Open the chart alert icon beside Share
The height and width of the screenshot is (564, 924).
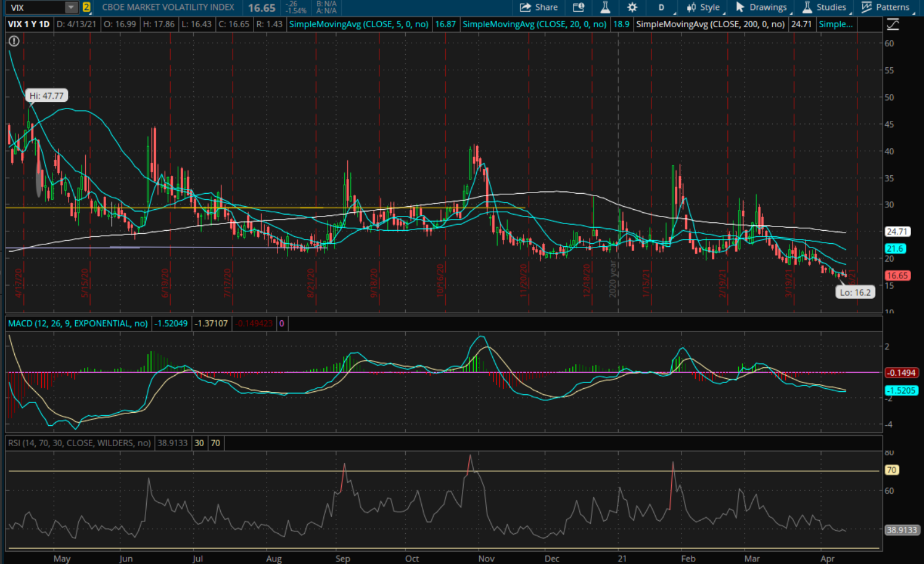(578, 7)
